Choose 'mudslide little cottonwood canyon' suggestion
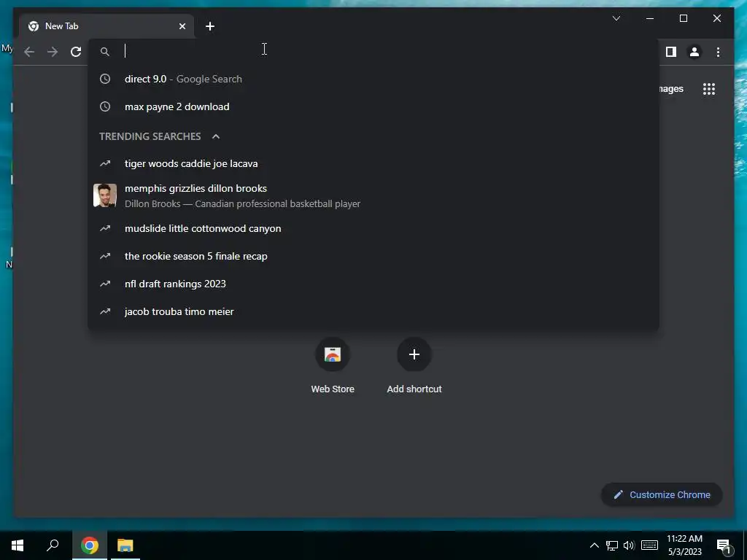Image resolution: width=747 pixels, height=560 pixels. 373,228
